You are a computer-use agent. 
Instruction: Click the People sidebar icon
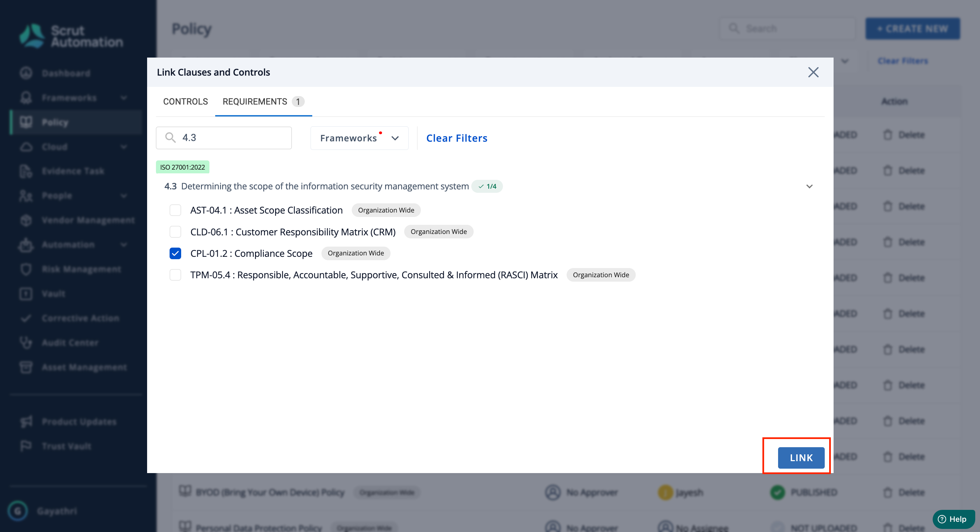click(26, 195)
